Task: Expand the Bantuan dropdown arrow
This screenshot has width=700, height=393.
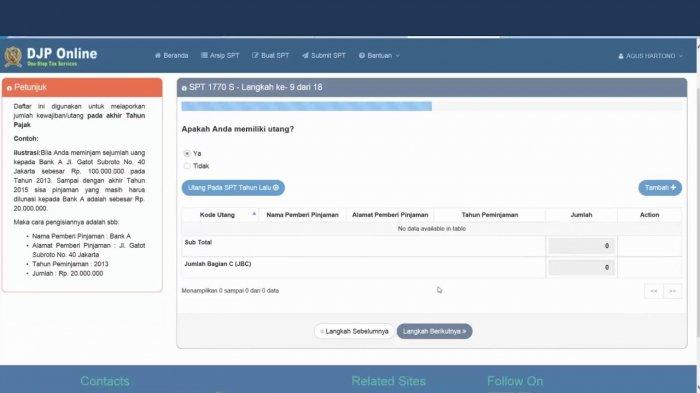Action: [397, 56]
